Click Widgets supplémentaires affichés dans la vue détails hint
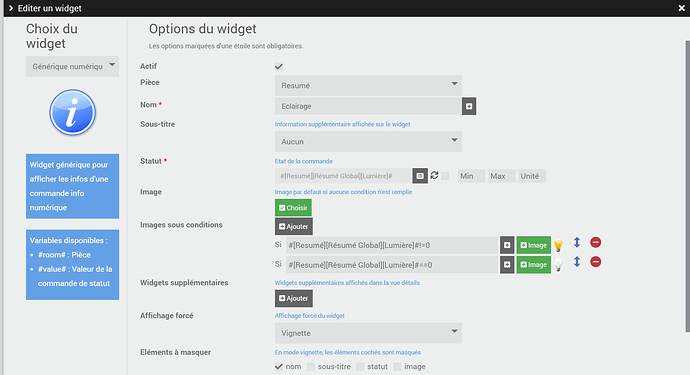 click(347, 283)
